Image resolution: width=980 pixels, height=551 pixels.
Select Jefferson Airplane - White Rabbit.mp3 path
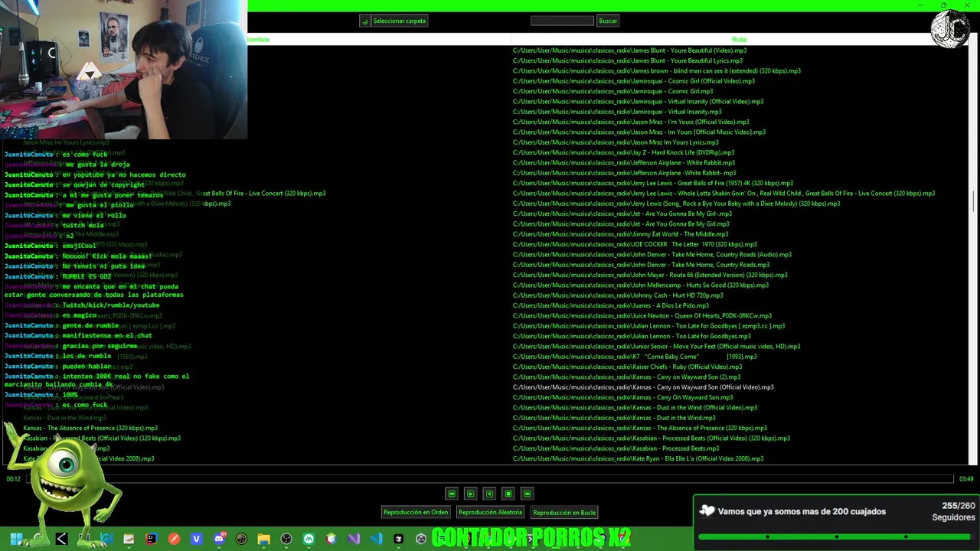624,162
